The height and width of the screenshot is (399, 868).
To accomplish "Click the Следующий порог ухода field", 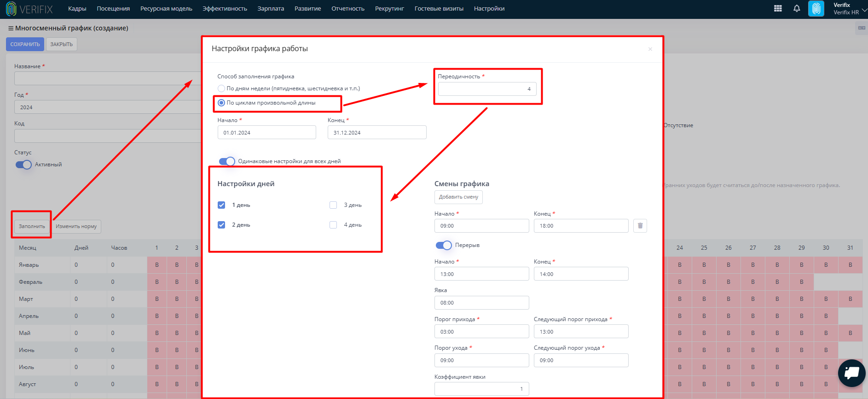I will tap(581, 360).
